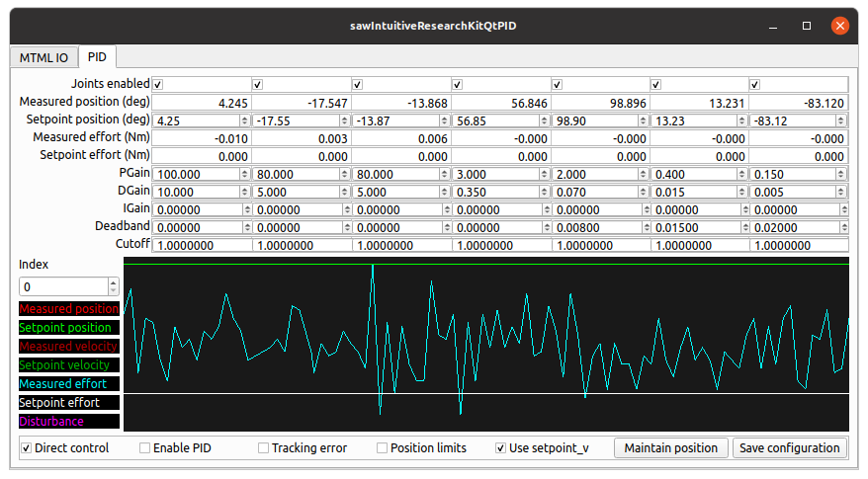Click the PGain 0.150 stepper arrows
This screenshot has width=868, height=479.
841,174
